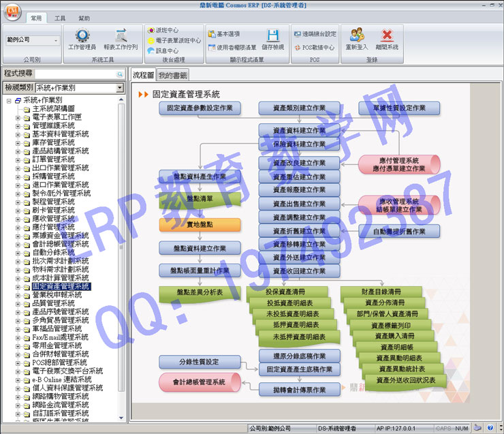Click the status bar connection icon
This screenshot has height=434, width=504.
[x=478, y=428]
